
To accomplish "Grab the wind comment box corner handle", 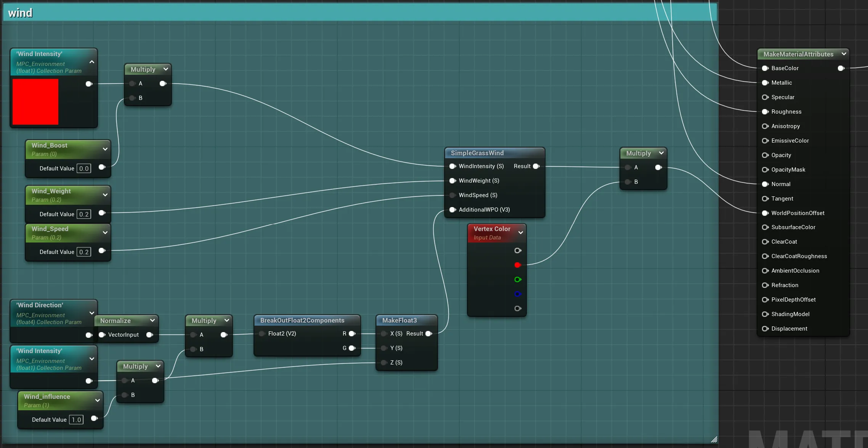I will [x=714, y=439].
